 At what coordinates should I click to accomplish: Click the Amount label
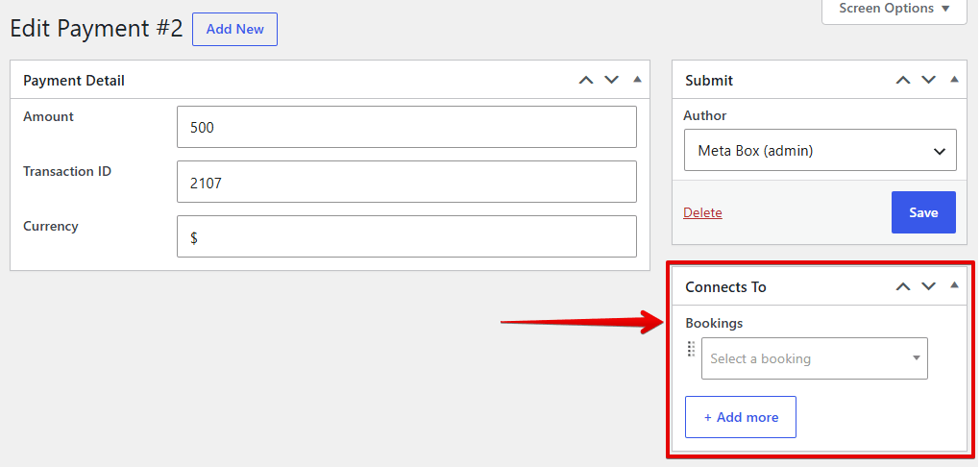point(48,117)
